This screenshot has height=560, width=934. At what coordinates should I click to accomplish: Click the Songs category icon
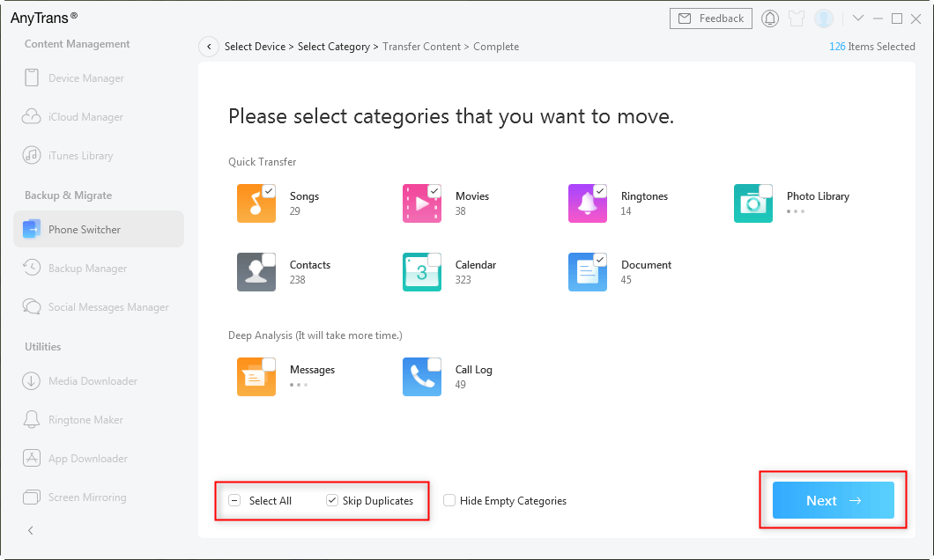[256, 203]
